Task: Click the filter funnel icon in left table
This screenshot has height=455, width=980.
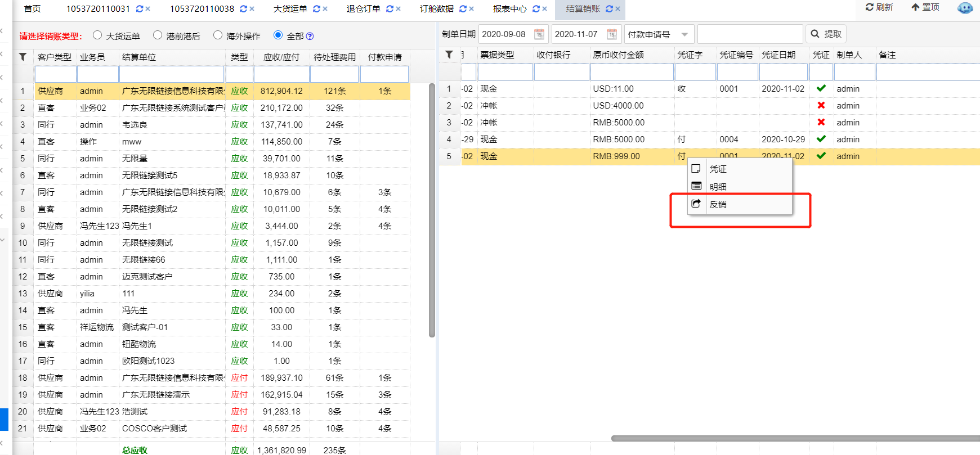Action: coord(23,57)
